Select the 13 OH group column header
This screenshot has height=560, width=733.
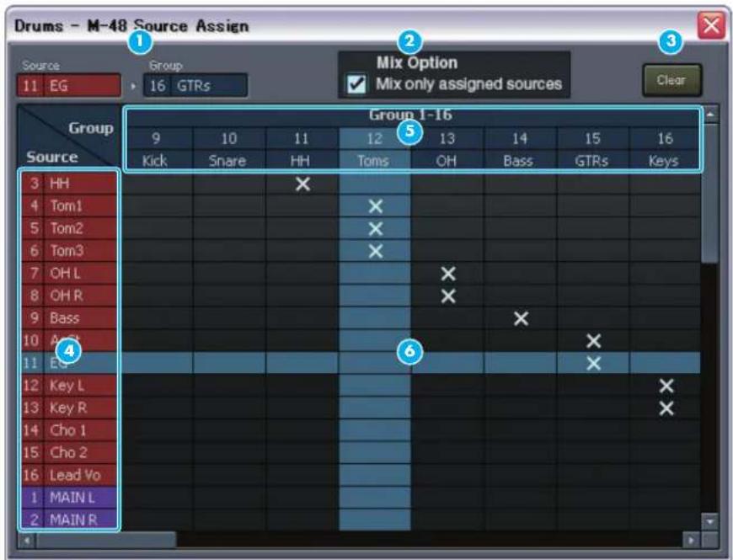click(x=448, y=149)
